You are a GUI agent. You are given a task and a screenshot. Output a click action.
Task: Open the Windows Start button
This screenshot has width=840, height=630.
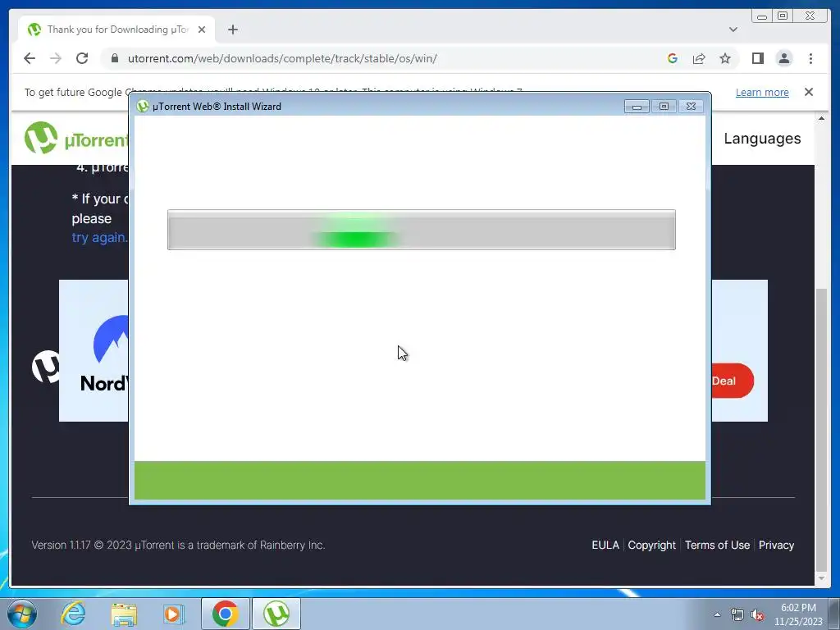point(21,614)
